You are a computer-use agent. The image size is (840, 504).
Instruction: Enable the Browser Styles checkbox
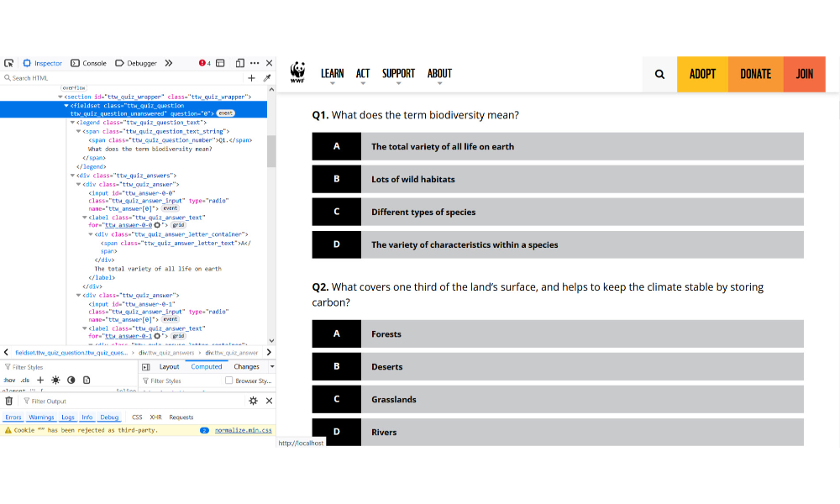pyautogui.click(x=228, y=381)
